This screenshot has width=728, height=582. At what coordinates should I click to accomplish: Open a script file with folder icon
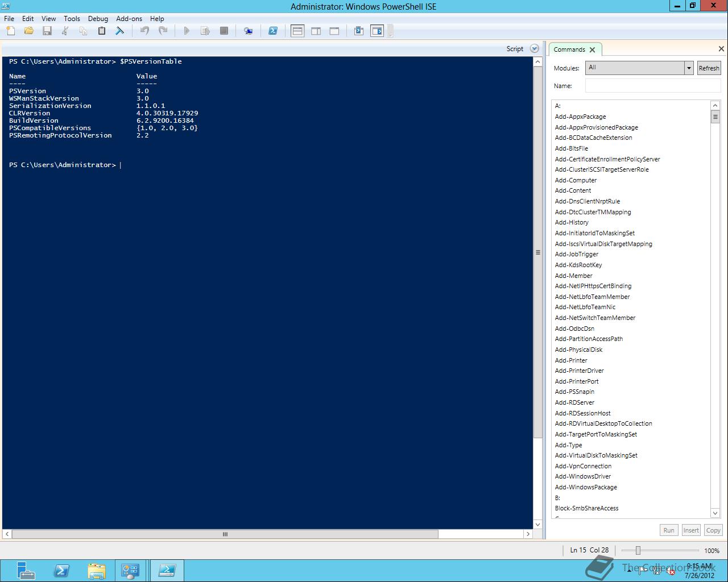[x=28, y=31]
